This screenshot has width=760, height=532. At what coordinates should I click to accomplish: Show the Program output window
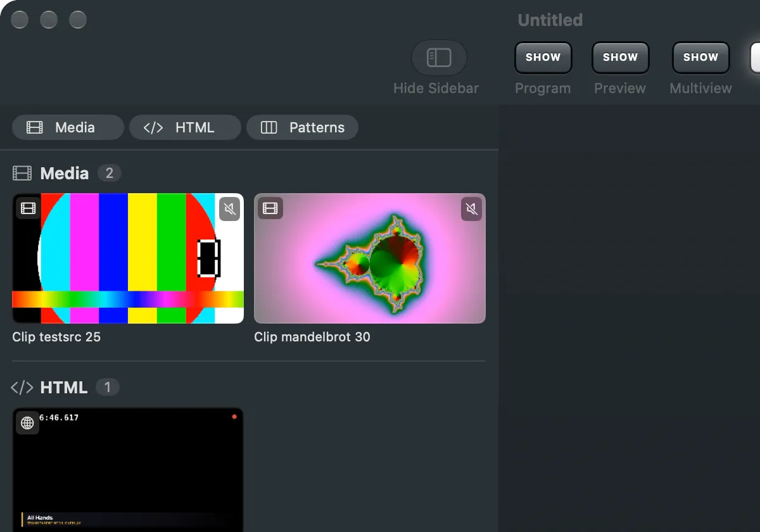point(543,58)
